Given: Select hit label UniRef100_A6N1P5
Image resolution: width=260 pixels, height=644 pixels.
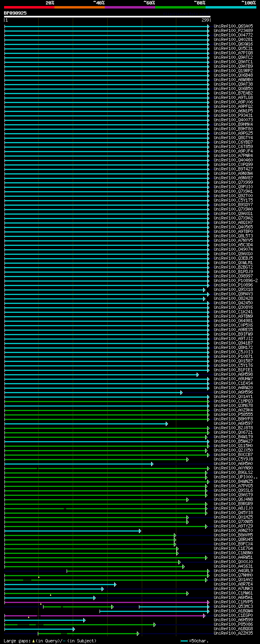Looking at the screenshot, I should (x=233, y=111).
